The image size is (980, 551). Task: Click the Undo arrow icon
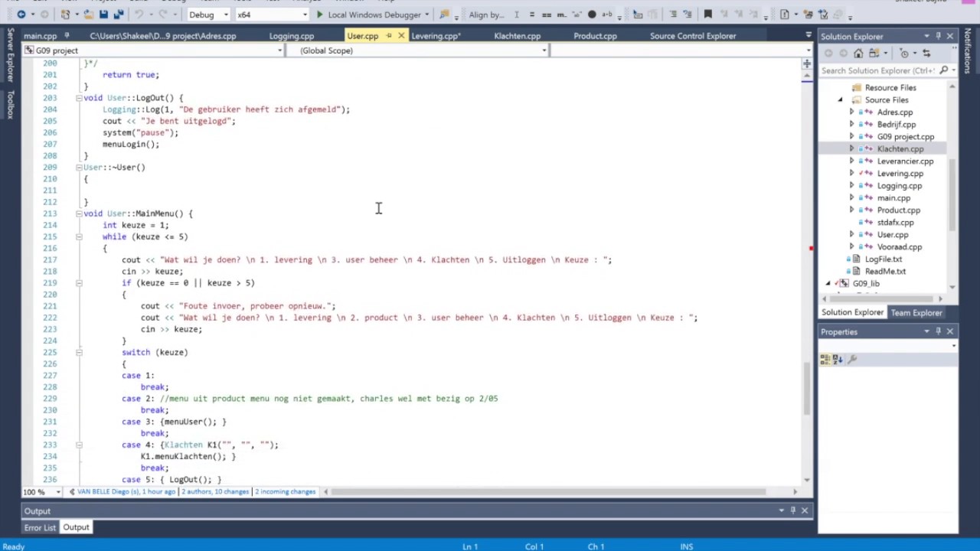(x=140, y=14)
